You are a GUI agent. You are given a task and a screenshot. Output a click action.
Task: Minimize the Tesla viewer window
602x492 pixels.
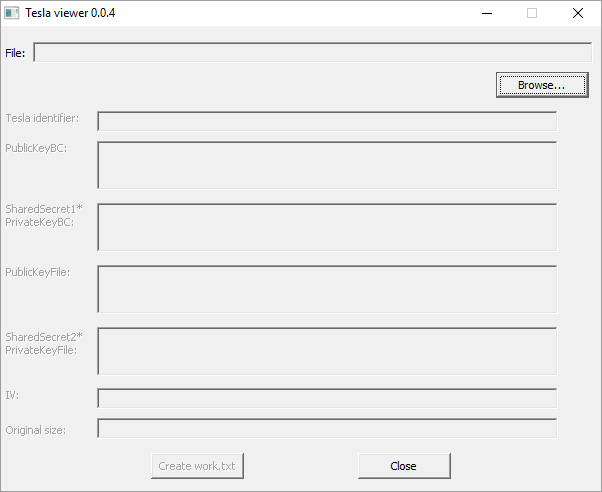pos(487,13)
